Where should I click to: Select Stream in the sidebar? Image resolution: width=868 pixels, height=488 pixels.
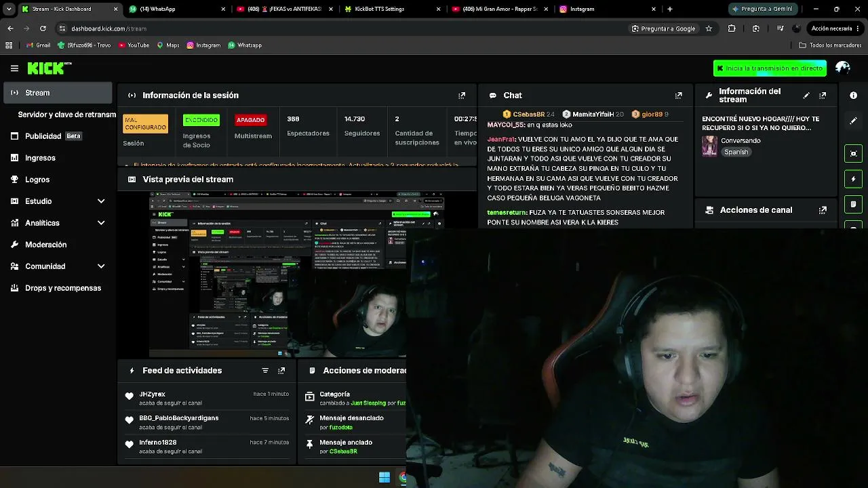pos(58,93)
